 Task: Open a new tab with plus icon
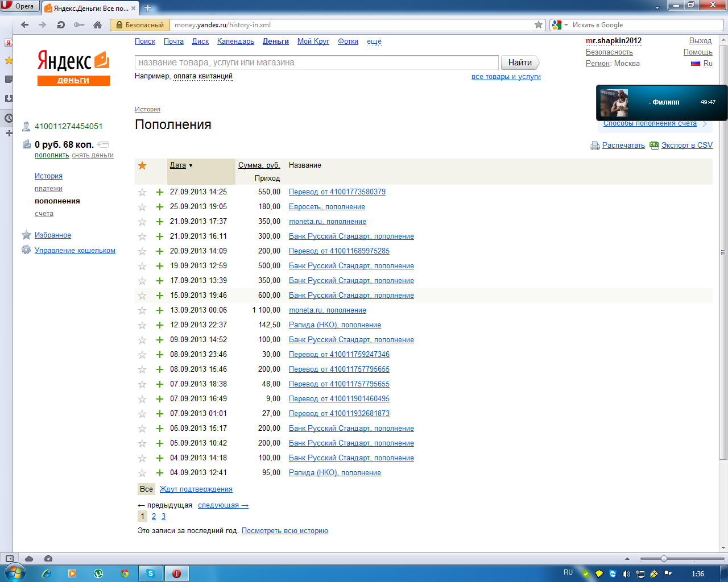coord(148,8)
